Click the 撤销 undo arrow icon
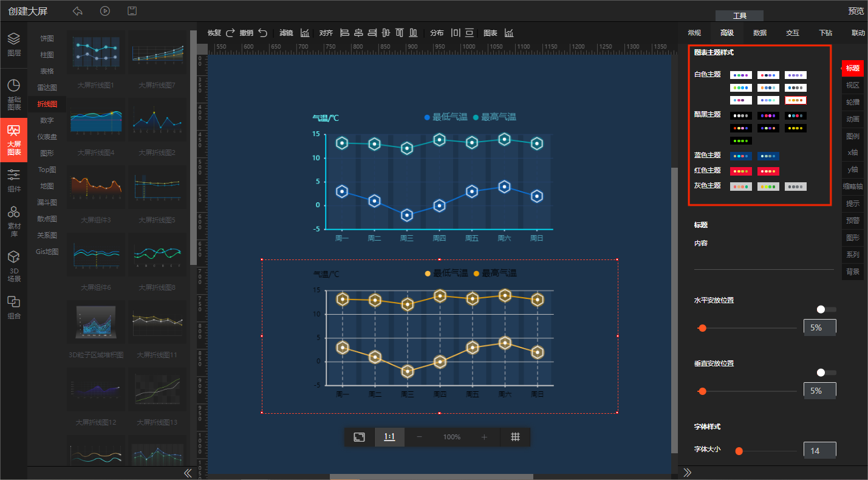 262,33
